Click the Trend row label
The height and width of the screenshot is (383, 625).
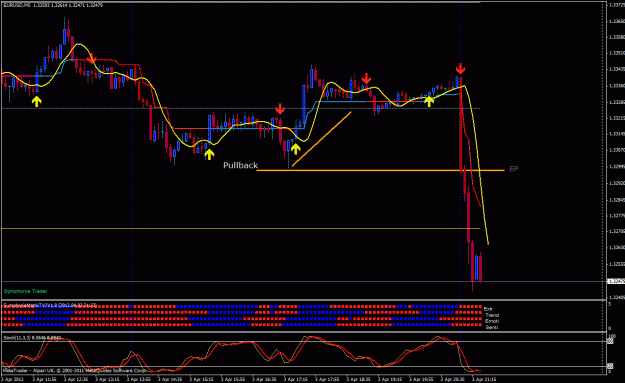492,315
